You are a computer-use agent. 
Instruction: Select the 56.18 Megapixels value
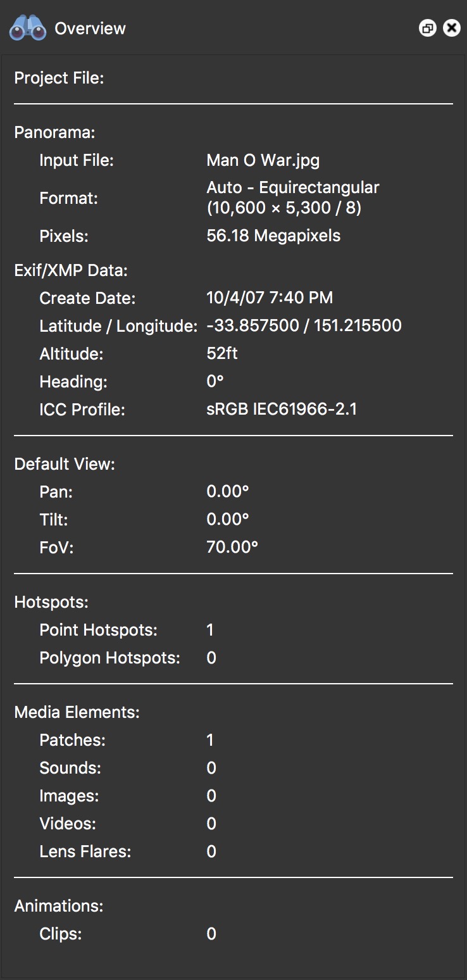click(273, 235)
